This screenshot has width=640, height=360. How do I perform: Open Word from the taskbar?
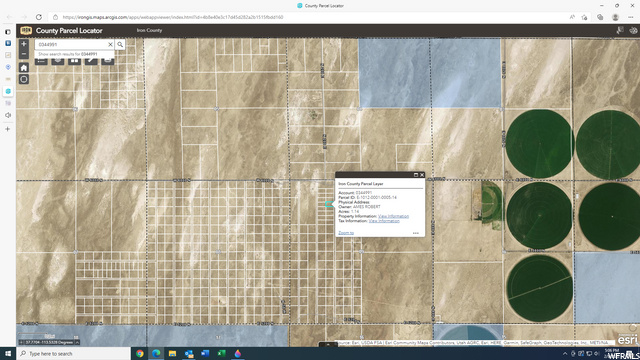205,353
